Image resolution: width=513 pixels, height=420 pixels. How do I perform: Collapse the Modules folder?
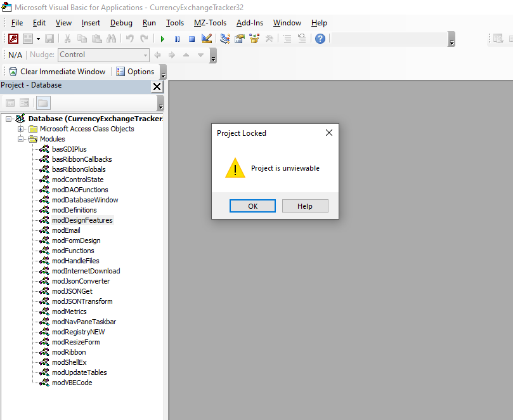pos(21,139)
